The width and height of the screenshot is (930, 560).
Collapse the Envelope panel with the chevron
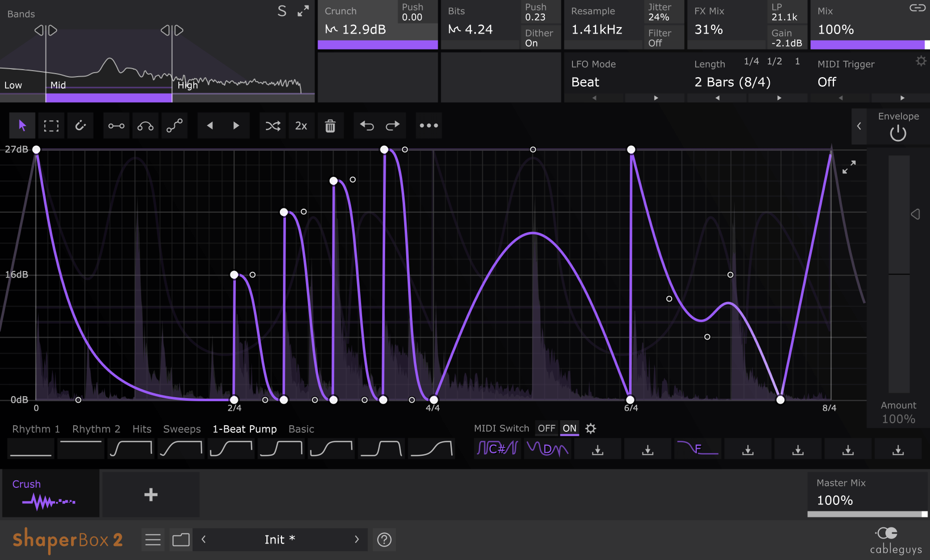point(859,126)
